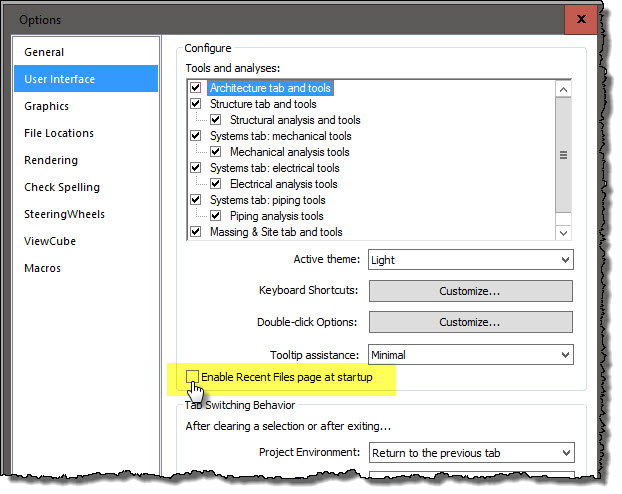The width and height of the screenshot is (622, 494).
Task: Uncheck Systems tab: piping tools
Action: coord(196,200)
